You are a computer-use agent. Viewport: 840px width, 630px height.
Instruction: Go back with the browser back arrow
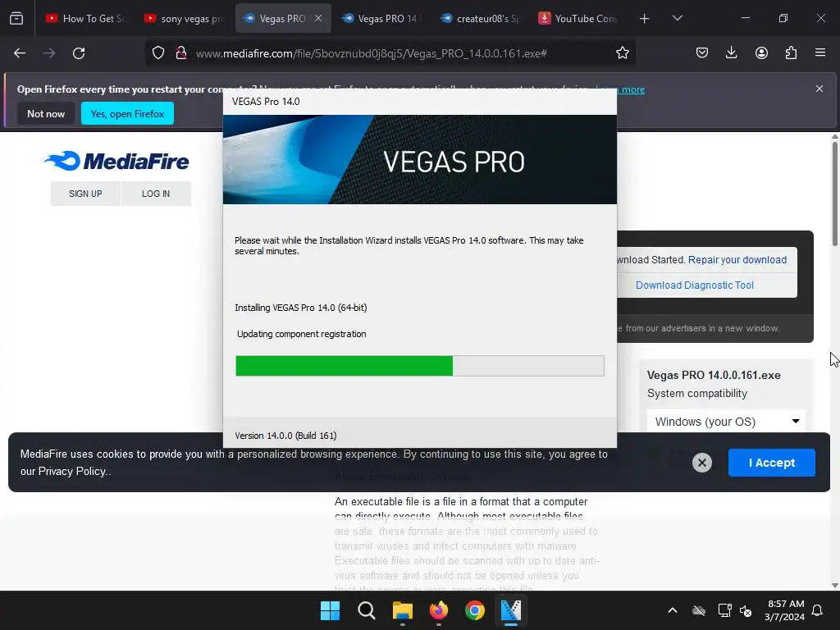[20, 53]
